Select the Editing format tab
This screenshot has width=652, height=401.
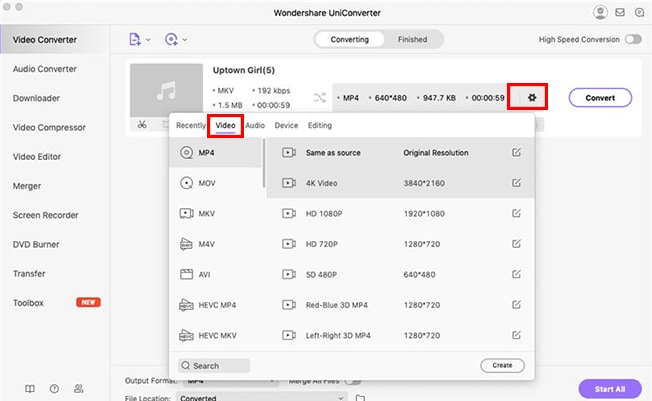[x=320, y=125]
